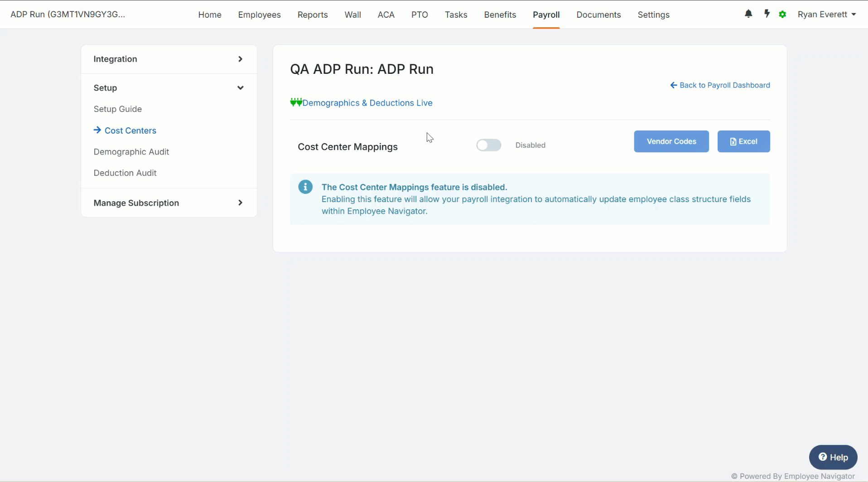The height and width of the screenshot is (482, 868).
Task: Switch to the Reports menu
Action: (x=312, y=14)
